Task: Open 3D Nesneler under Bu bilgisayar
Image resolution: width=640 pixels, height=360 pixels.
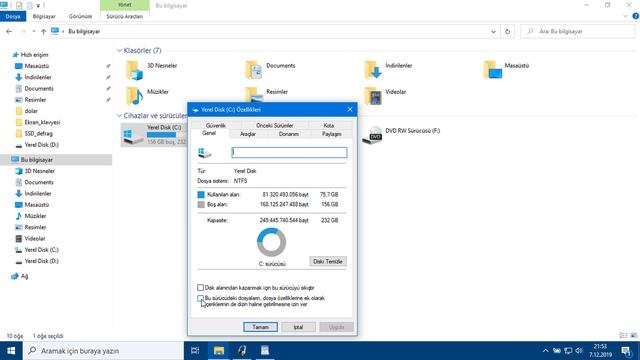Action: (x=39, y=171)
